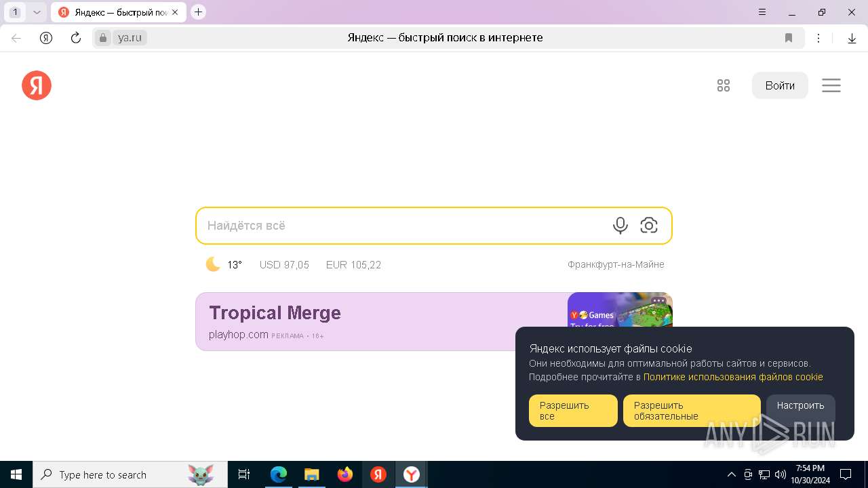This screenshot has height=488, width=868.
Task: Click the Tropical Merge game thumbnail
Action: (x=620, y=310)
